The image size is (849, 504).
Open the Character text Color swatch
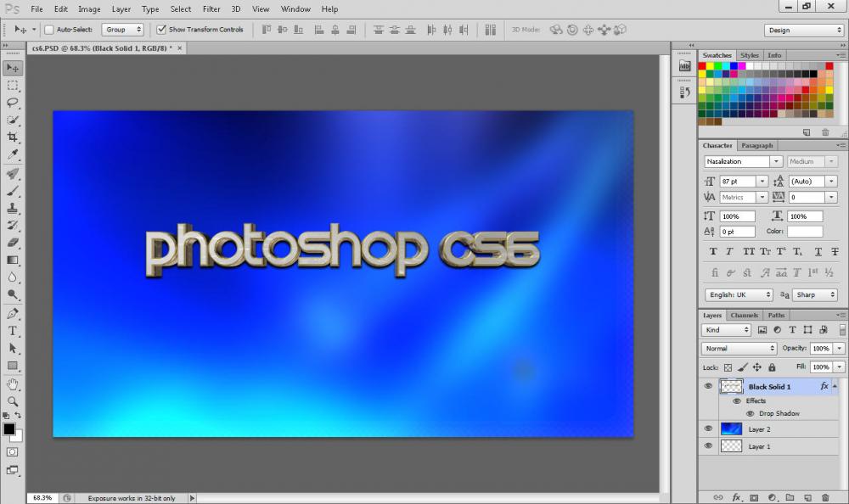tap(805, 231)
